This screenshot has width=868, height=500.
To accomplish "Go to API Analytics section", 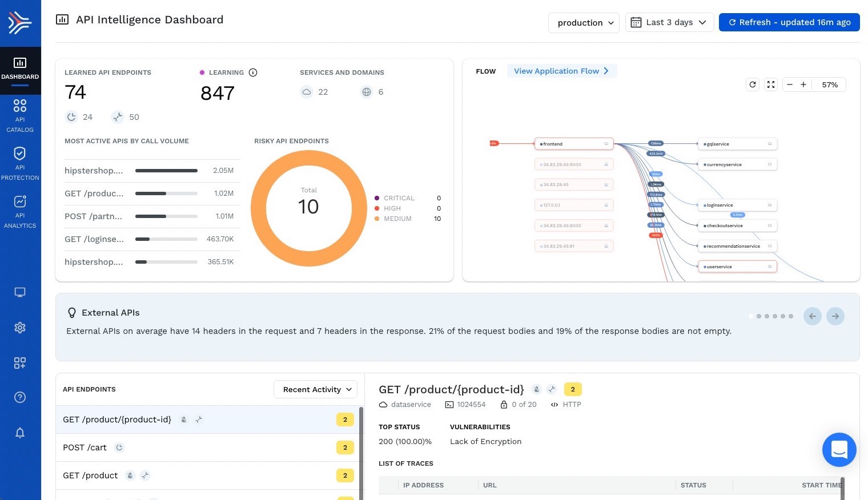I will (x=20, y=211).
